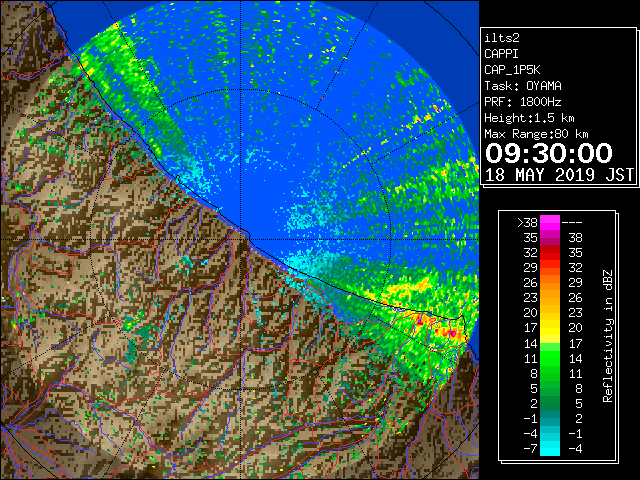Click the 09:30:00 timestamp

(x=549, y=153)
